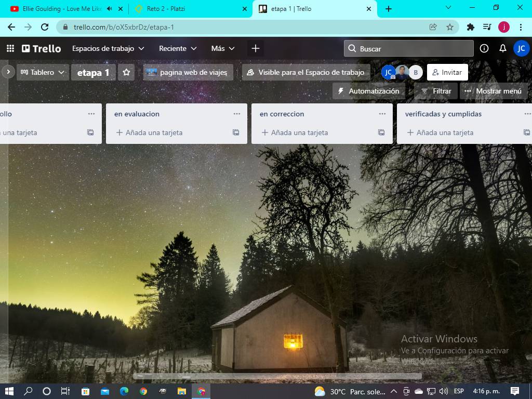Viewport: 532px width, 399px height.
Task: Add a card to en evaluacion list
Action: point(149,132)
